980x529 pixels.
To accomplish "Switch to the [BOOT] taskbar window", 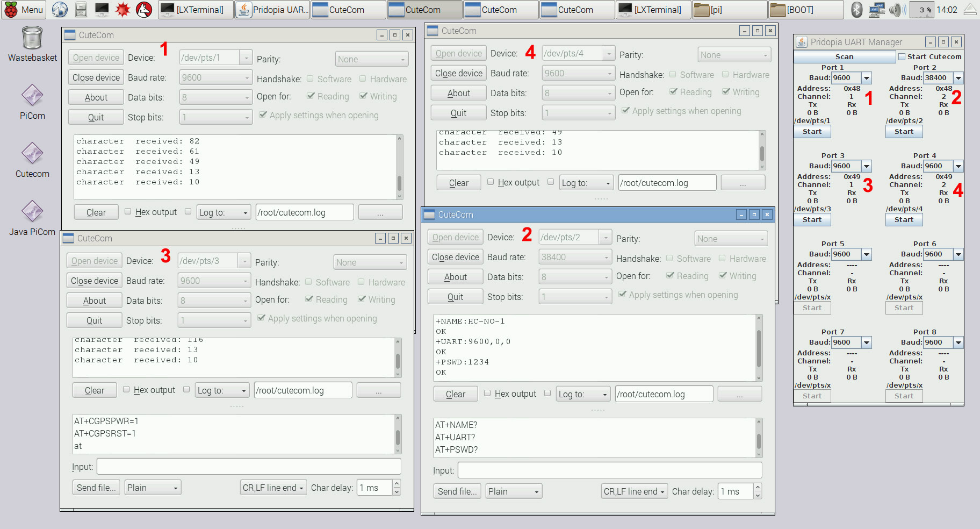I will tap(805, 10).
